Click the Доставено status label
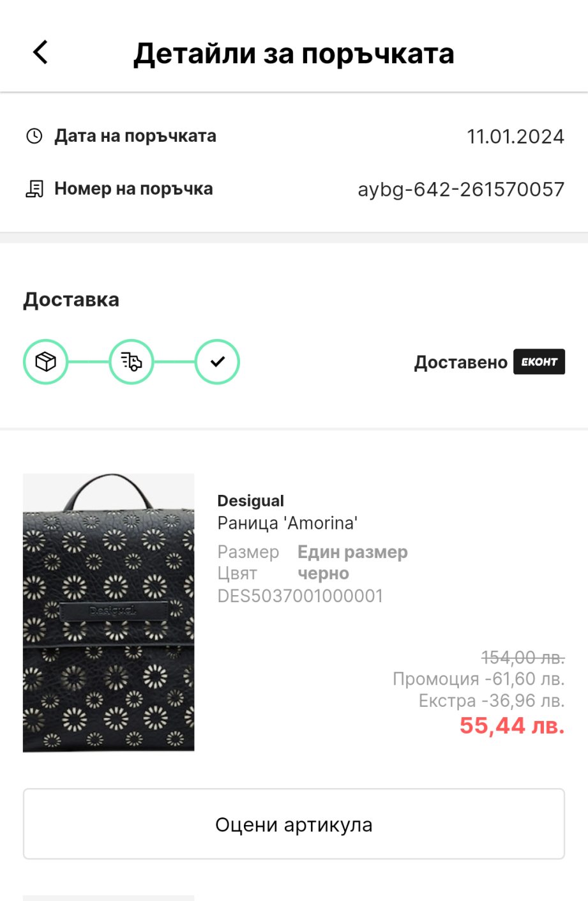 [460, 363]
